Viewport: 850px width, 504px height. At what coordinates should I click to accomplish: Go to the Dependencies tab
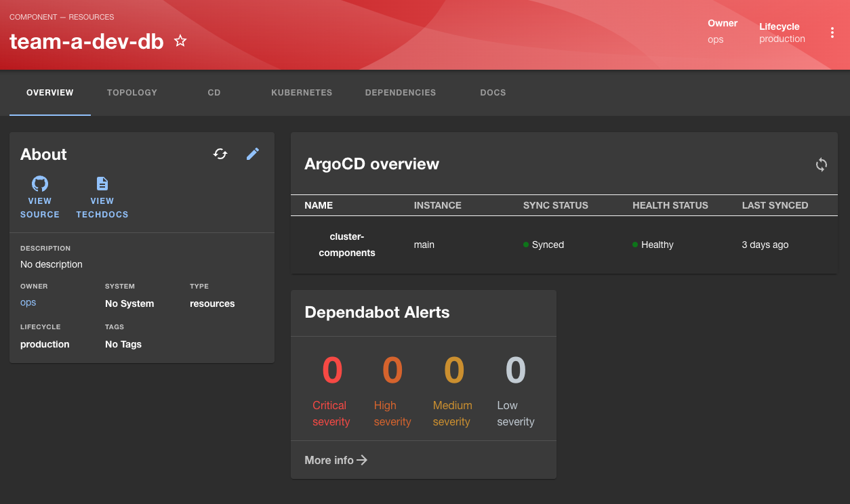click(401, 93)
